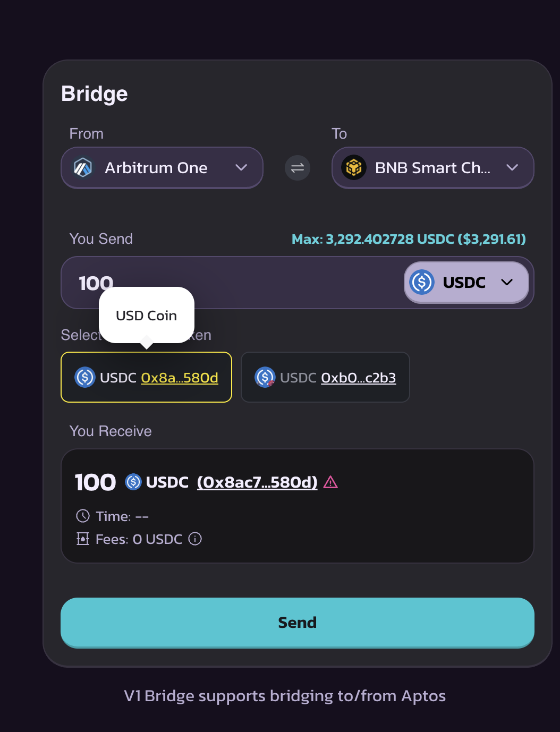Click the pink warning triangle icon
Viewport: 560px width, 732px height.
pos(330,482)
